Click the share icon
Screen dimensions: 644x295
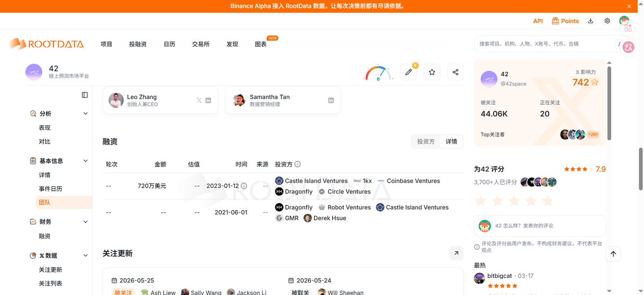[x=455, y=73]
